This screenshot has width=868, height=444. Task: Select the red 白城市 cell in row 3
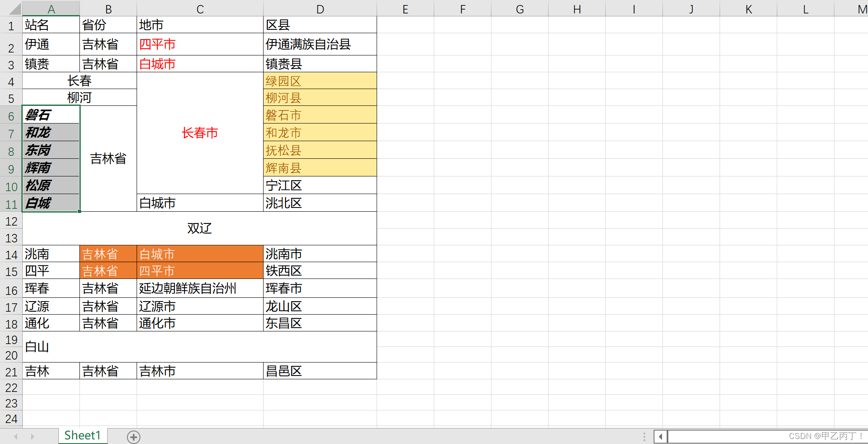tap(200, 64)
